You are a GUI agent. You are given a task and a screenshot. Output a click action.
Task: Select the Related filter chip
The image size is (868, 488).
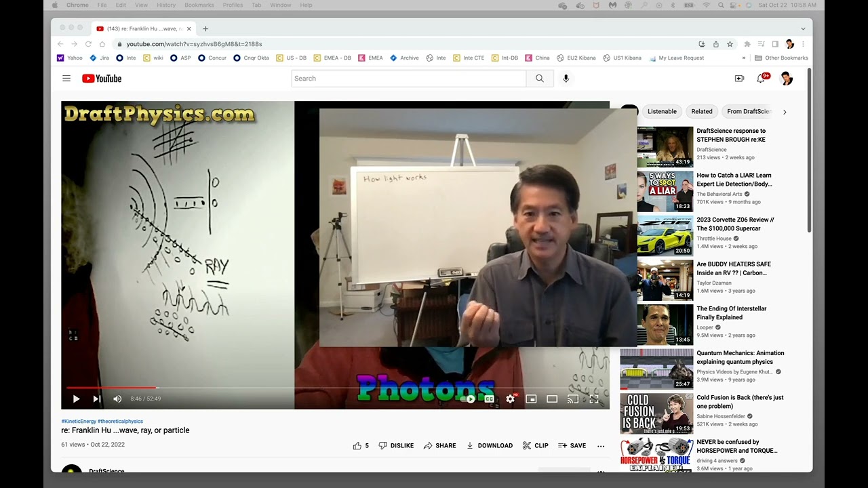click(x=702, y=112)
